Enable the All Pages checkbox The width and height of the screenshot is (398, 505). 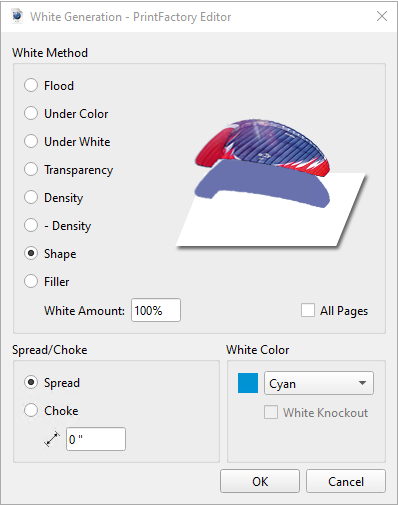308,310
